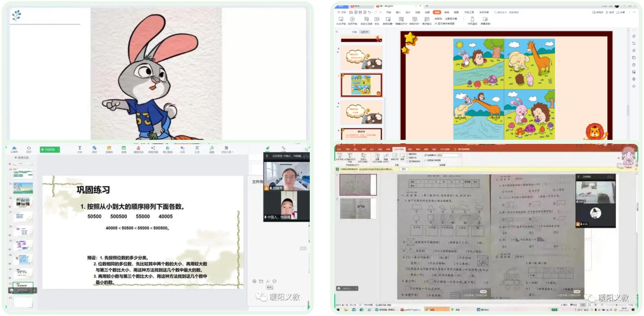This screenshot has height=316, width=644.
Task: Select the four-panel animal slide thumbnail in WPS
Action: 361,85
